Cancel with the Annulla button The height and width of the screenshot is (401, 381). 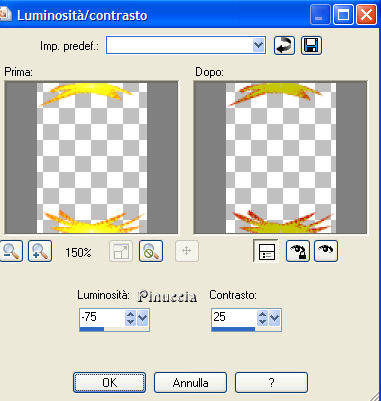(x=191, y=383)
